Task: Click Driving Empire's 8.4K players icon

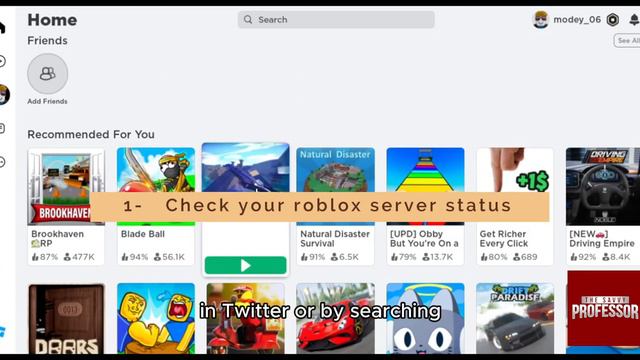Action: [x=606, y=257]
